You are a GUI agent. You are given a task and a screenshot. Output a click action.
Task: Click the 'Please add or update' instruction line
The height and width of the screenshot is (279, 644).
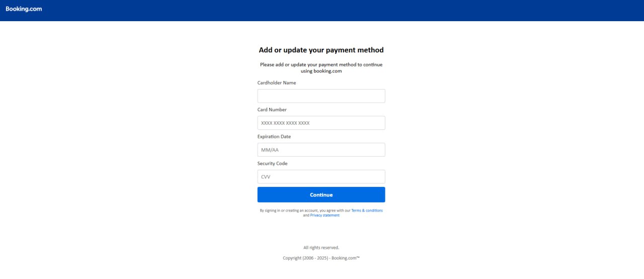coord(321,64)
